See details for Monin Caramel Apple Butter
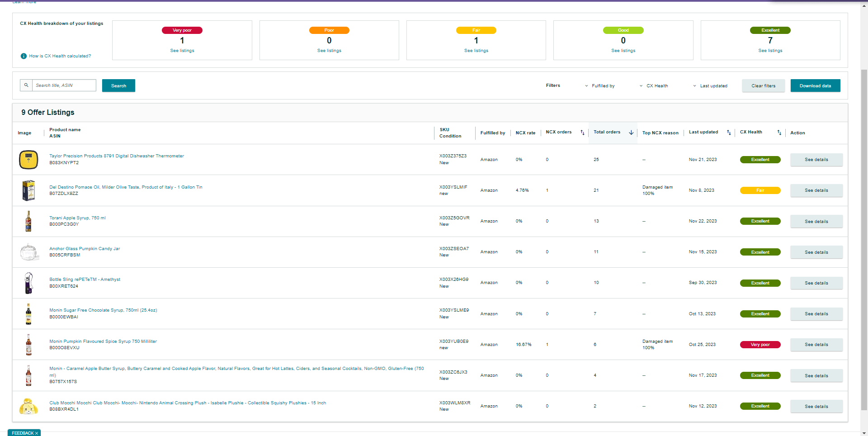Image resolution: width=868 pixels, height=436 pixels. 816,376
